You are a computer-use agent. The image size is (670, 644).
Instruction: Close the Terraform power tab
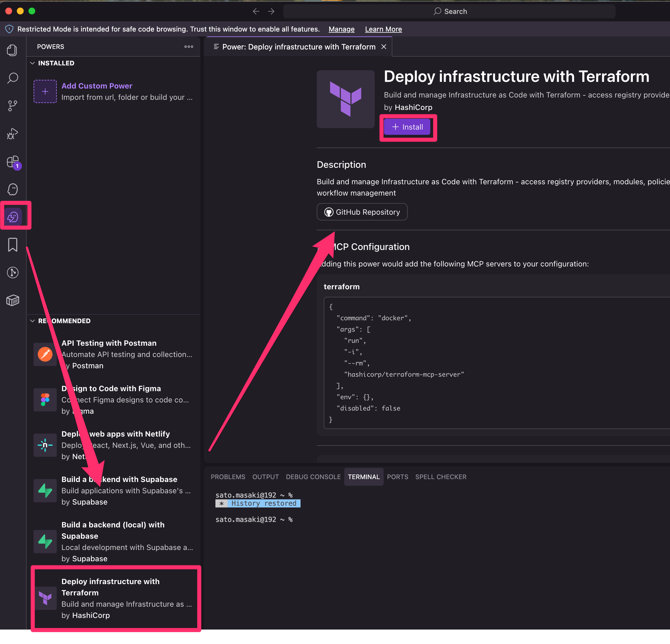pyautogui.click(x=384, y=47)
